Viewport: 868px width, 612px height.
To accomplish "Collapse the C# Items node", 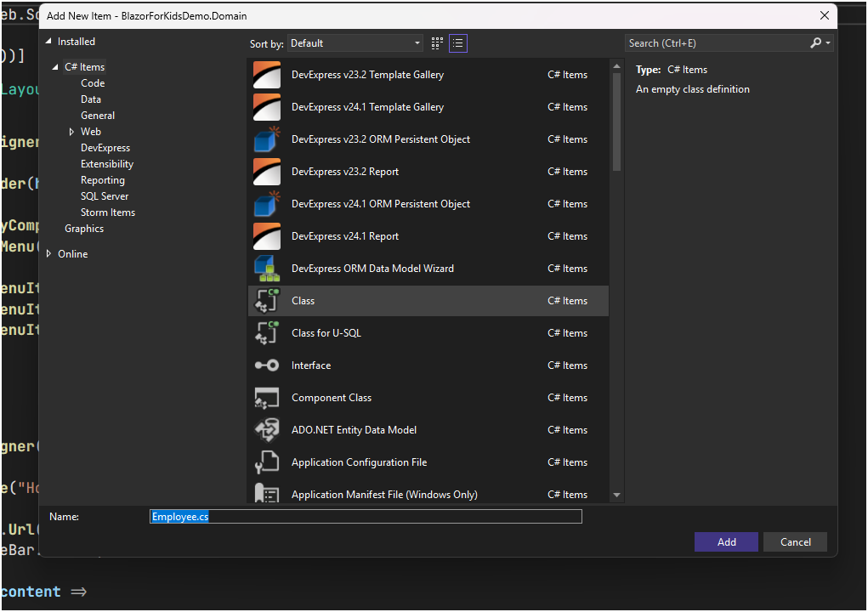I will (55, 67).
